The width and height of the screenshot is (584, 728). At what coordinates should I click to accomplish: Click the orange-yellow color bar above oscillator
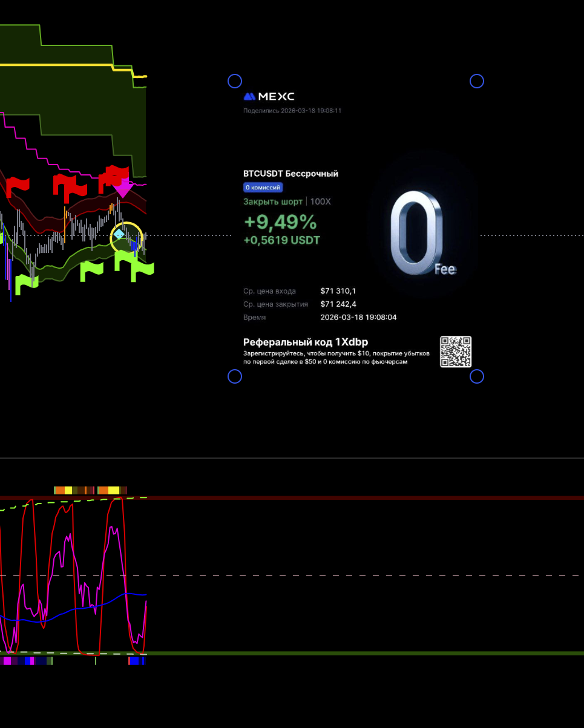(90, 490)
